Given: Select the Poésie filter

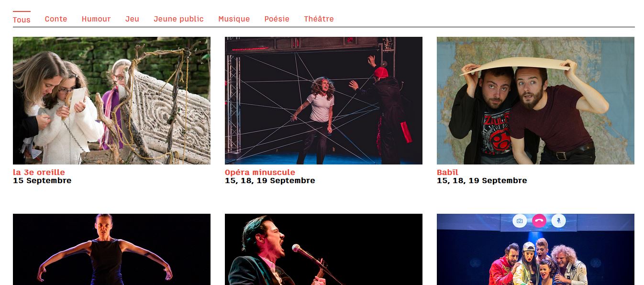Looking at the screenshot, I should (x=277, y=19).
